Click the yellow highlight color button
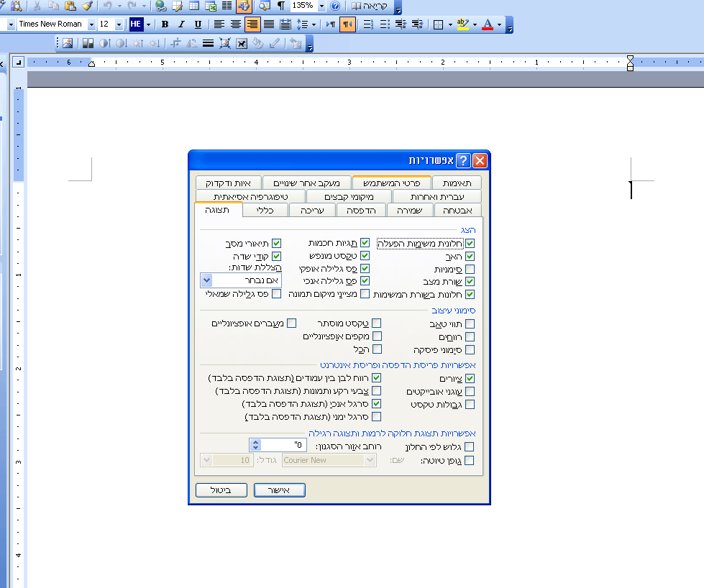The image size is (704, 588). click(463, 24)
